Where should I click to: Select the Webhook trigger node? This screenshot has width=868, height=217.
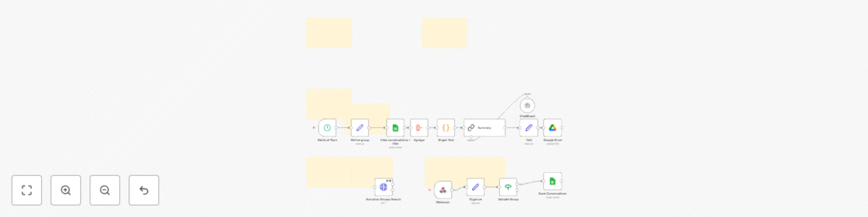pos(443,190)
